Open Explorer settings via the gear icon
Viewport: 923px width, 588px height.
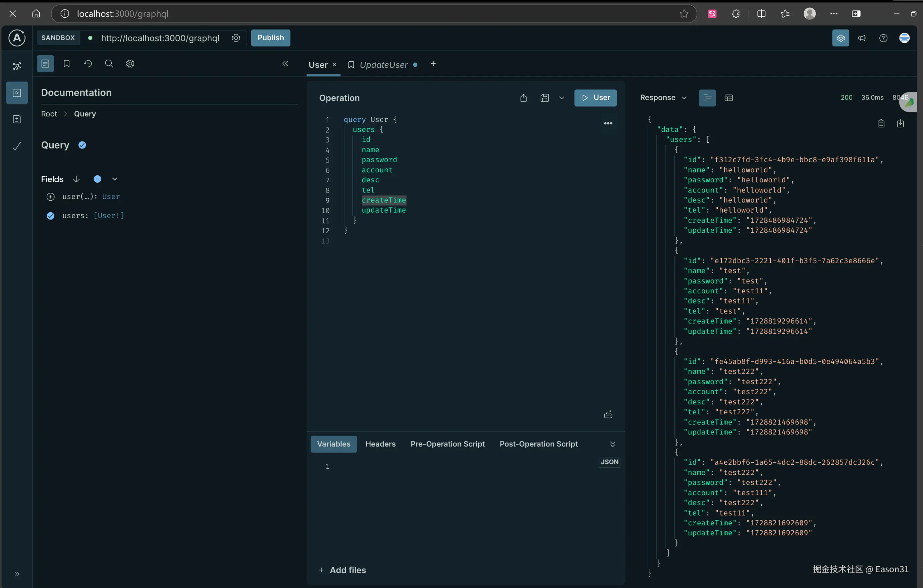click(x=130, y=64)
